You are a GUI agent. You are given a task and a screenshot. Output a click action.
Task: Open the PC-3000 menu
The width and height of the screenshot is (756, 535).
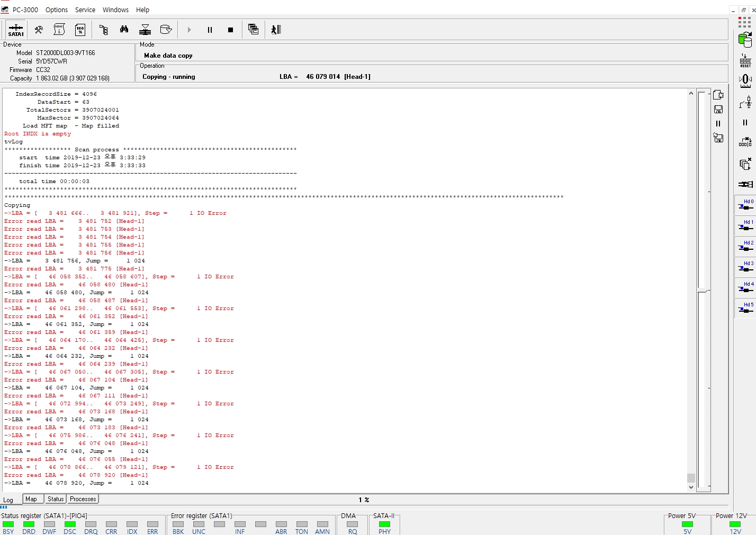25,10
